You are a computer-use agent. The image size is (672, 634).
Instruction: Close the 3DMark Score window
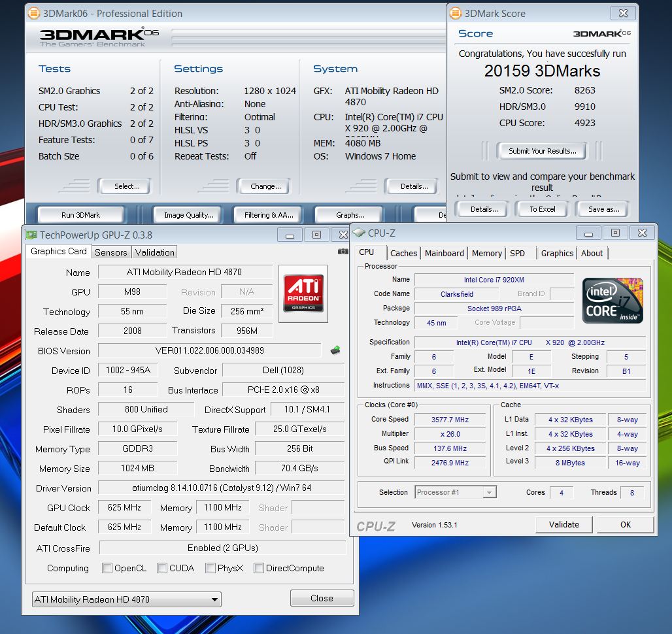623,13
